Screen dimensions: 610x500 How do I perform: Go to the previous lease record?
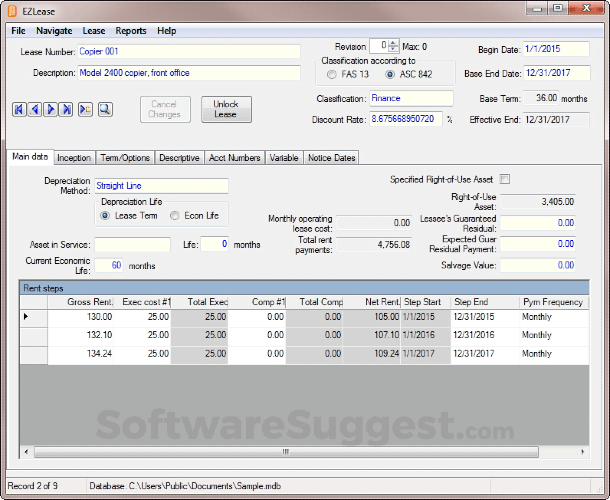[x=35, y=110]
